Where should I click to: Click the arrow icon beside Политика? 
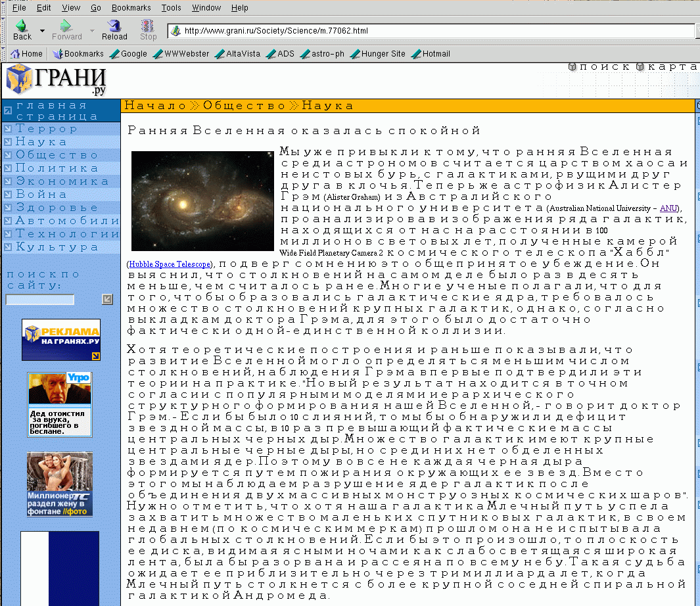tap(8, 168)
